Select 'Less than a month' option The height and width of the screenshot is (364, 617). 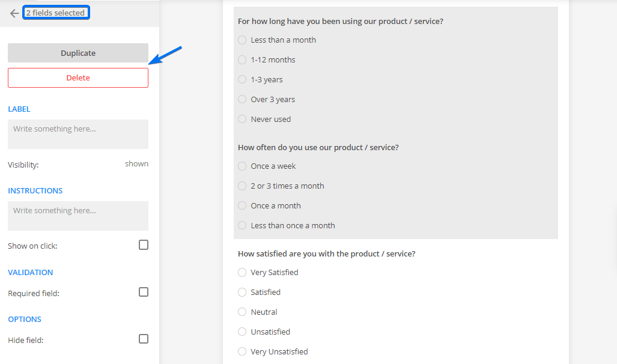click(x=242, y=40)
